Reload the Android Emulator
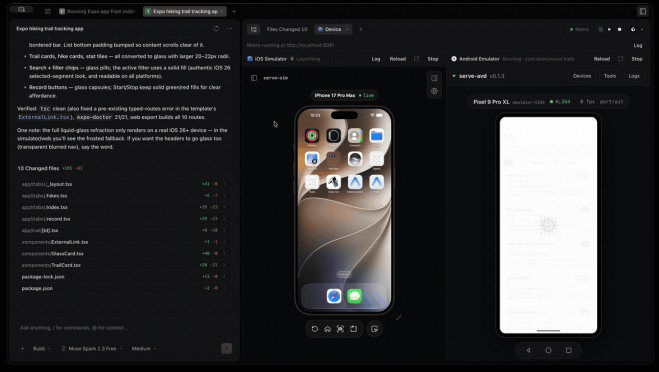The width and height of the screenshot is (659, 372). pos(602,59)
